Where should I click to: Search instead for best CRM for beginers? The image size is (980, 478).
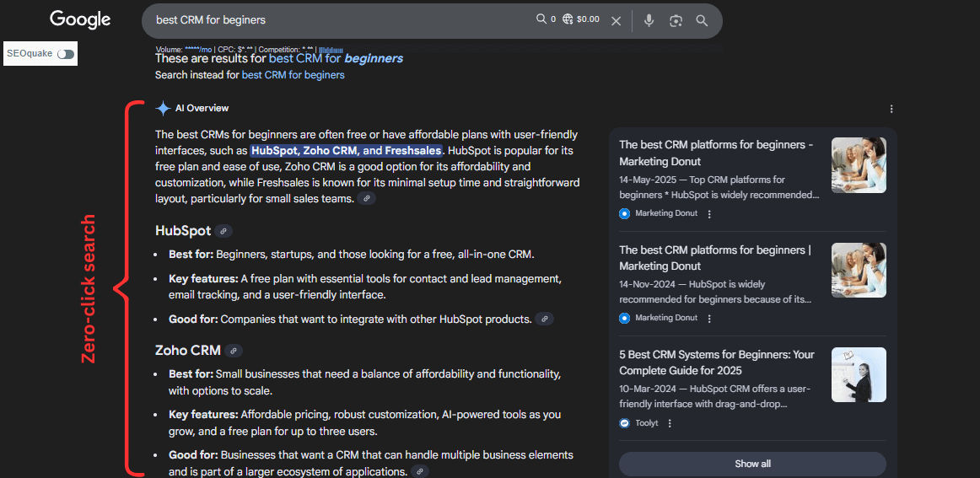(x=293, y=75)
